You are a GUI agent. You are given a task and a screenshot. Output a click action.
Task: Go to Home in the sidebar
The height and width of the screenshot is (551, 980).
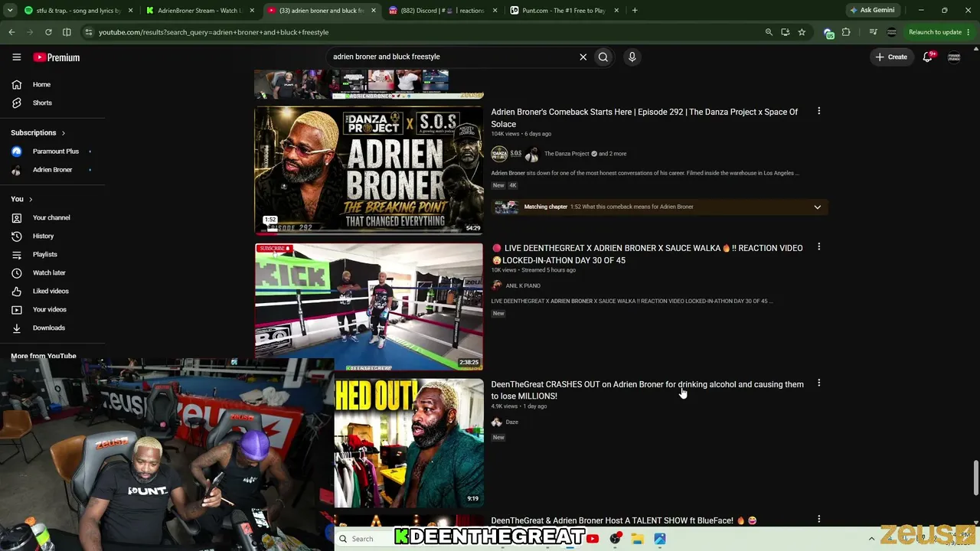coord(41,84)
